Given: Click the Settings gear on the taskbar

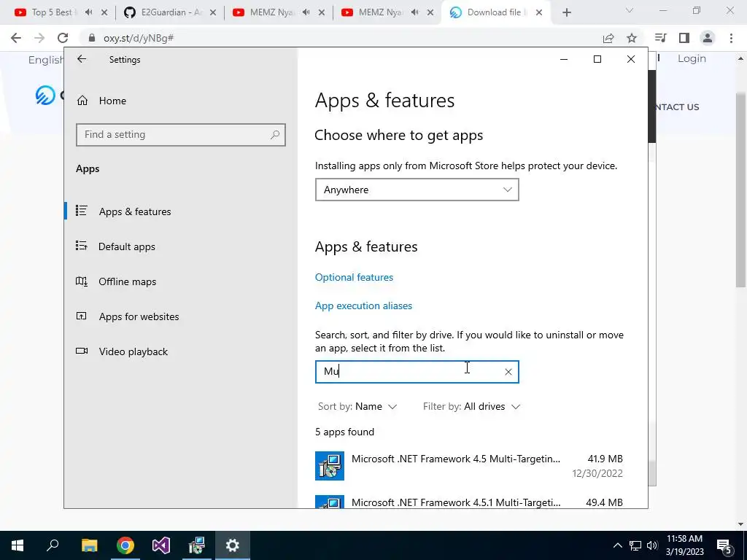Looking at the screenshot, I should click(233, 545).
